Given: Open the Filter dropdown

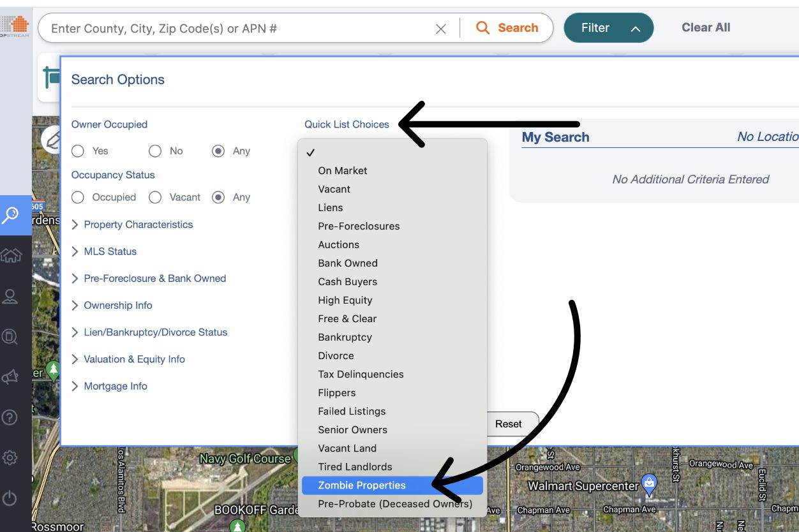Looking at the screenshot, I should click(608, 27).
